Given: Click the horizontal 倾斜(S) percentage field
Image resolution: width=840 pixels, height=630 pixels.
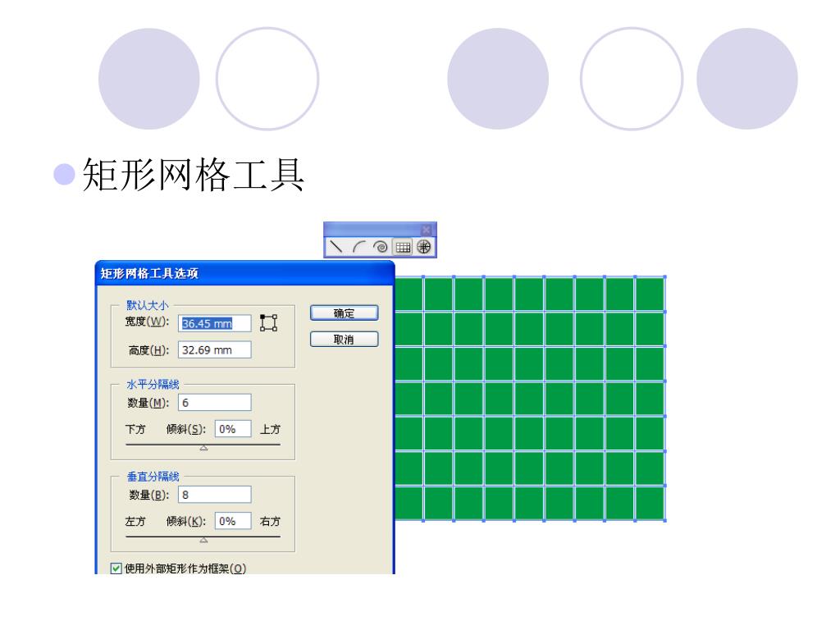Looking at the screenshot, I should (233, 429).
